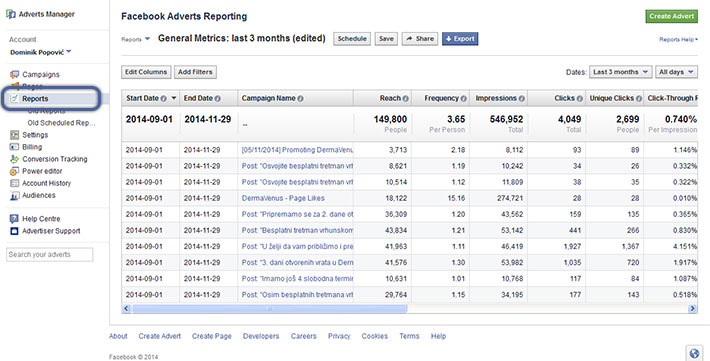Click the Adverts Manager logo icon
The width and height of the screenshot is (710, 361).
click(x=11, y=14)
